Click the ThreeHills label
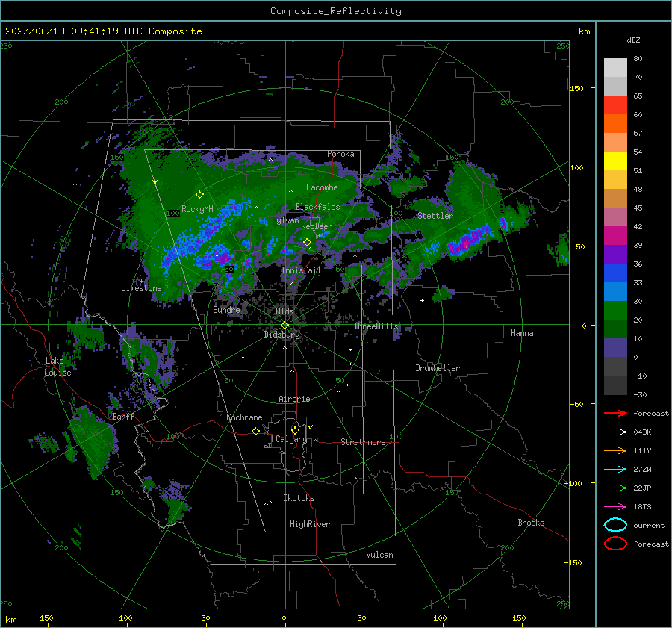 (376, 326)
